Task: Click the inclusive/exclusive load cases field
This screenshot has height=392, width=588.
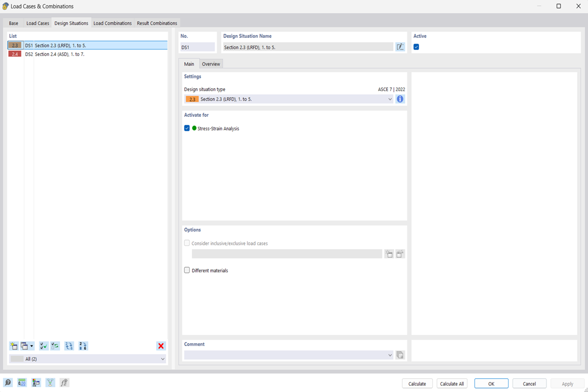Action: point(287,254)
